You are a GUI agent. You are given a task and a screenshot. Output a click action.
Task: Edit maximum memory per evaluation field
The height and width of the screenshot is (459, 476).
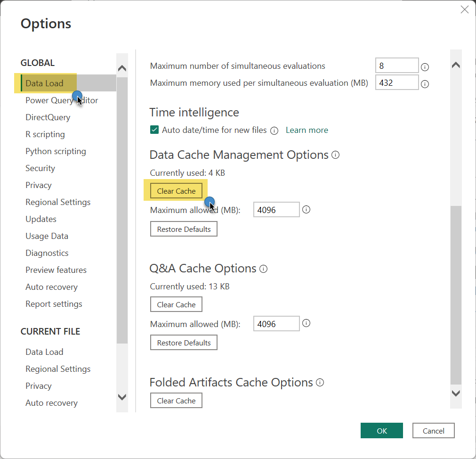(397, 82)
